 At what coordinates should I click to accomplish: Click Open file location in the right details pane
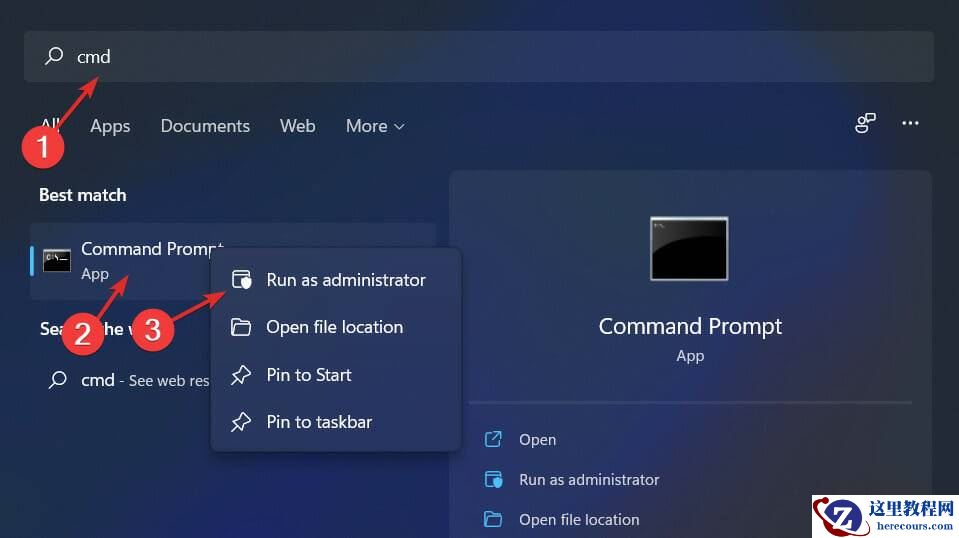click(x=578, y=520)
